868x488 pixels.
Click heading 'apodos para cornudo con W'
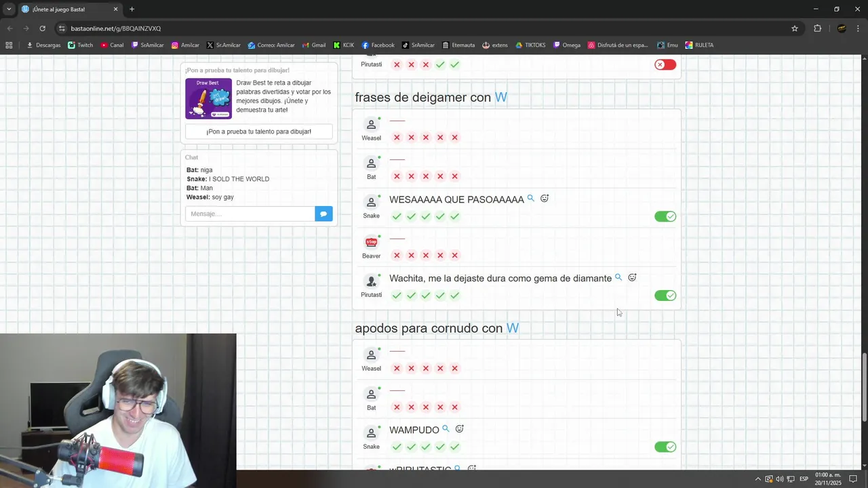pos(437,328)
